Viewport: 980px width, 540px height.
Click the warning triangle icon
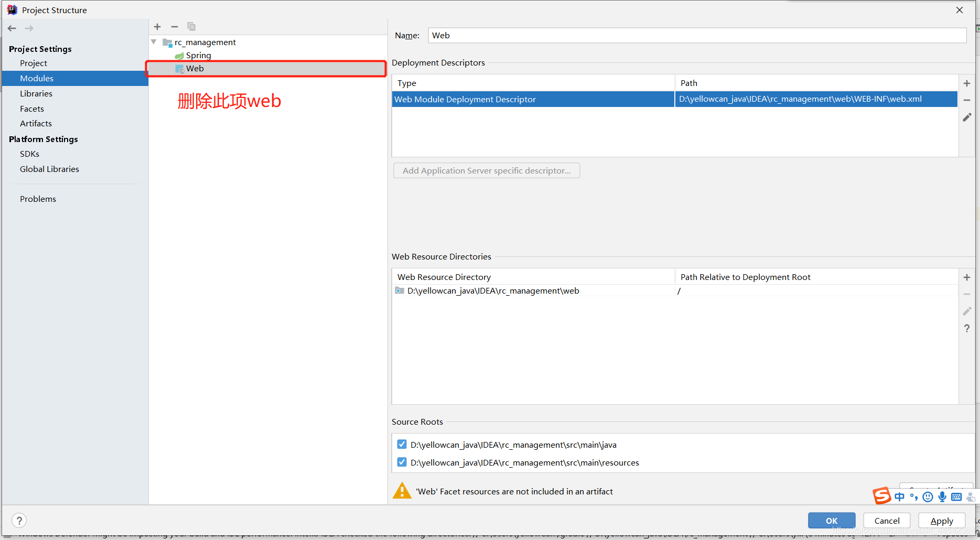click(402, 491)
